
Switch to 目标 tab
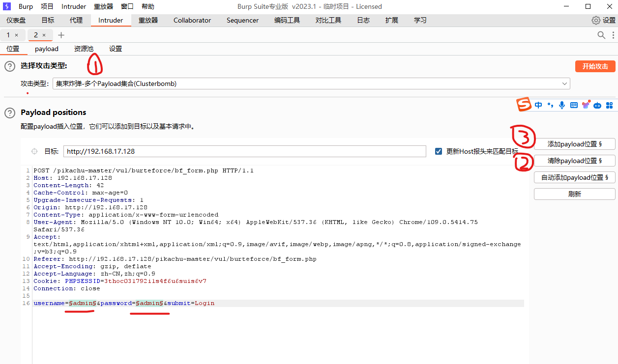point(48,20)
